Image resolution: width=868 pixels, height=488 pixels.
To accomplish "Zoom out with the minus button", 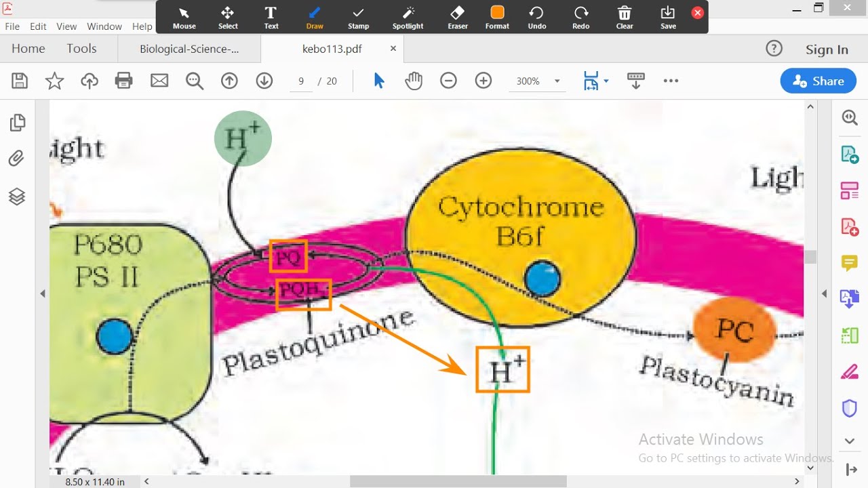I will [x=448, y=81].
